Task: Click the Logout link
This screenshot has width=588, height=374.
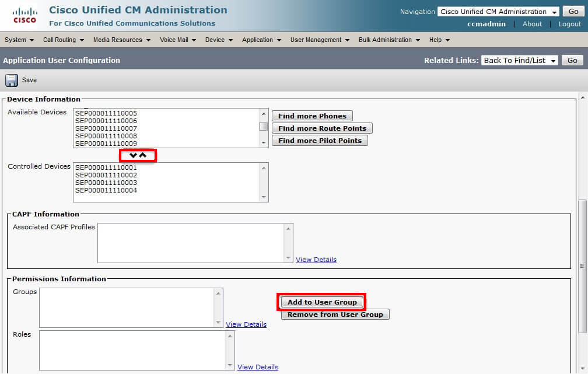Action: click(x=569, y=24)
